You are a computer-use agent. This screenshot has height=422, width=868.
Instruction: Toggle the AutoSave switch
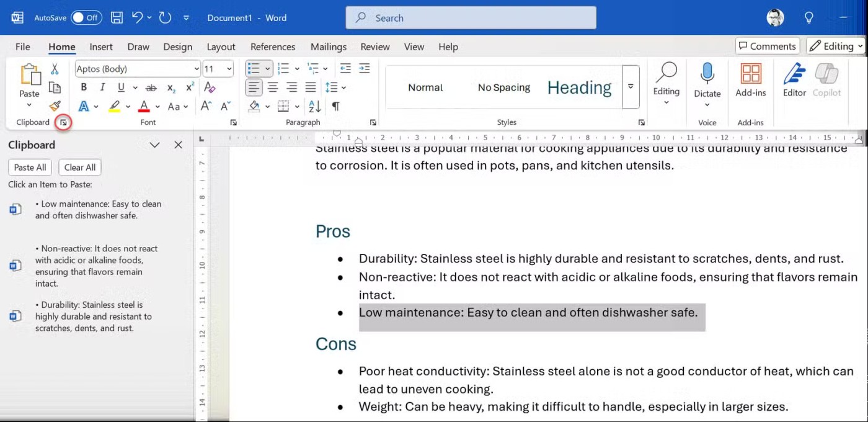tap(86, 18)
